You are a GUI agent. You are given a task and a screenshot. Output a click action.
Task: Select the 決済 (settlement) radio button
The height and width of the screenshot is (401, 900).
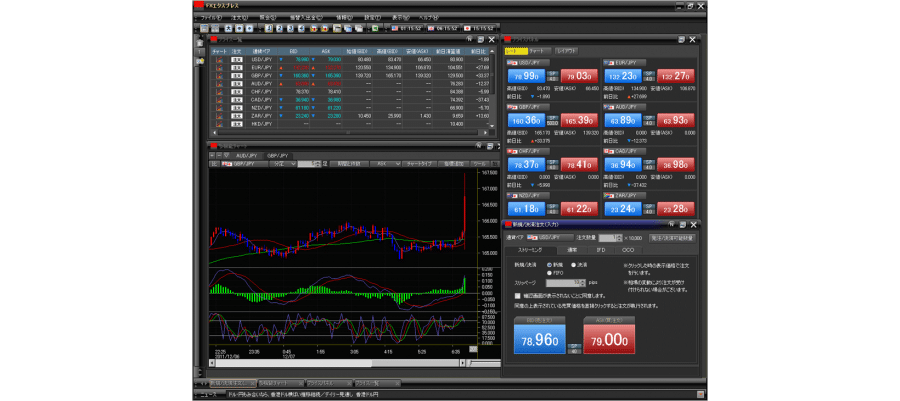(x=573, y=265)
